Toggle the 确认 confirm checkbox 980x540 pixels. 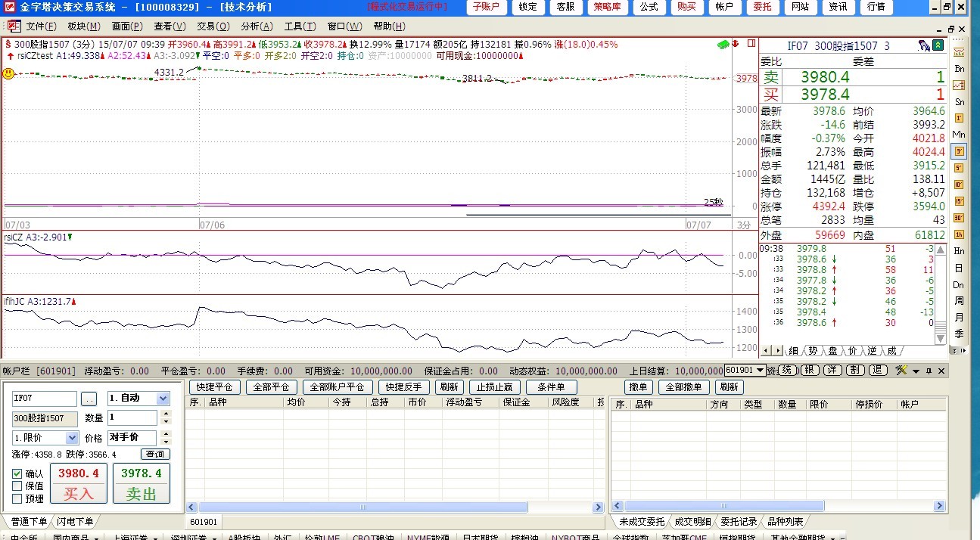click(x=17, y=473)
